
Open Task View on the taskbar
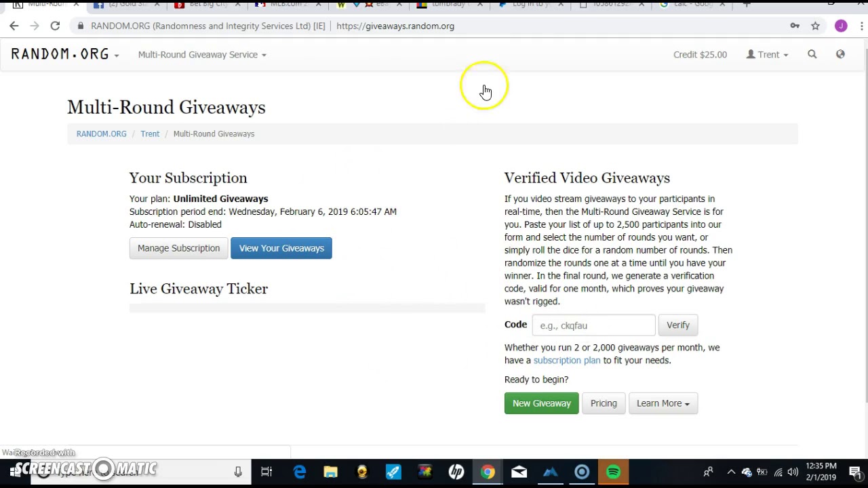click(267, 472)
